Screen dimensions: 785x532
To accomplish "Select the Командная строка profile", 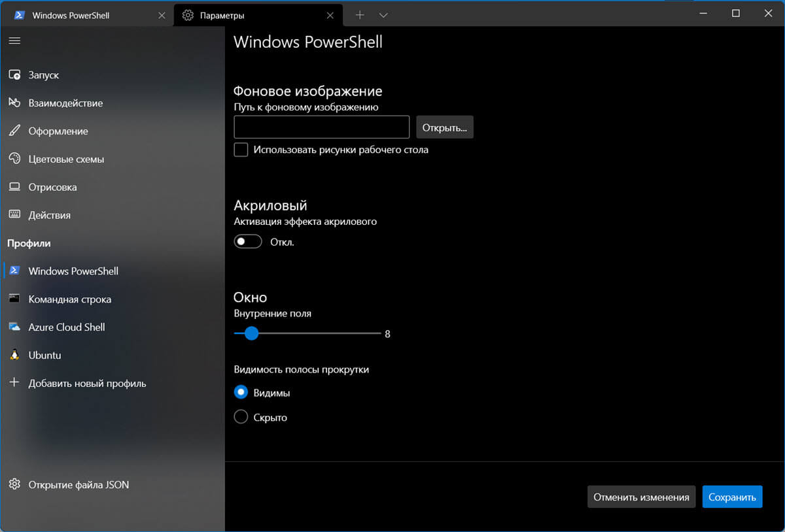I will [x=113, y=299].
